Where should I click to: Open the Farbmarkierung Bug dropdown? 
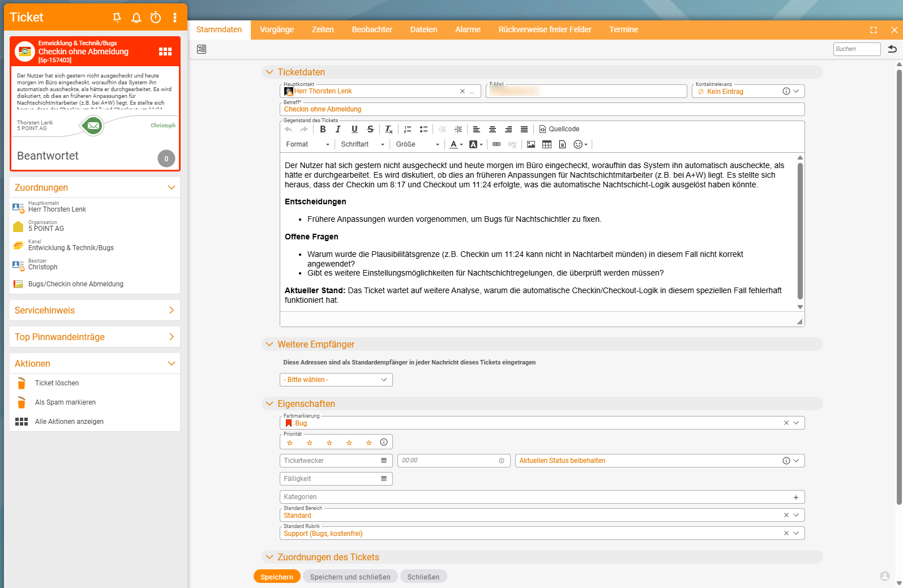796,423
